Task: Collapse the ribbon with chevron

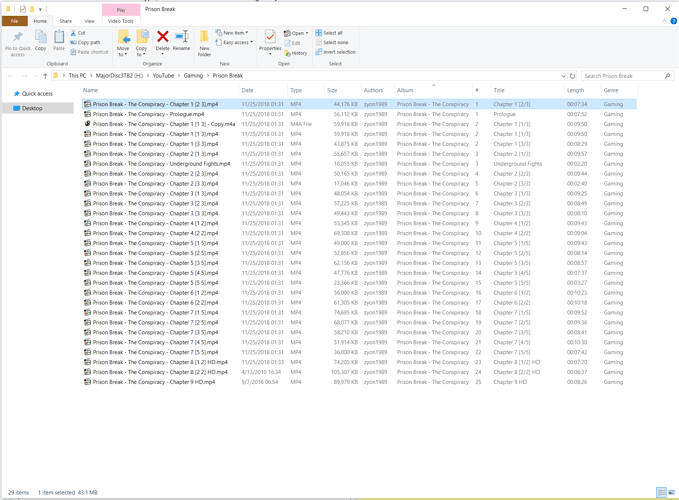Action: 664,21
